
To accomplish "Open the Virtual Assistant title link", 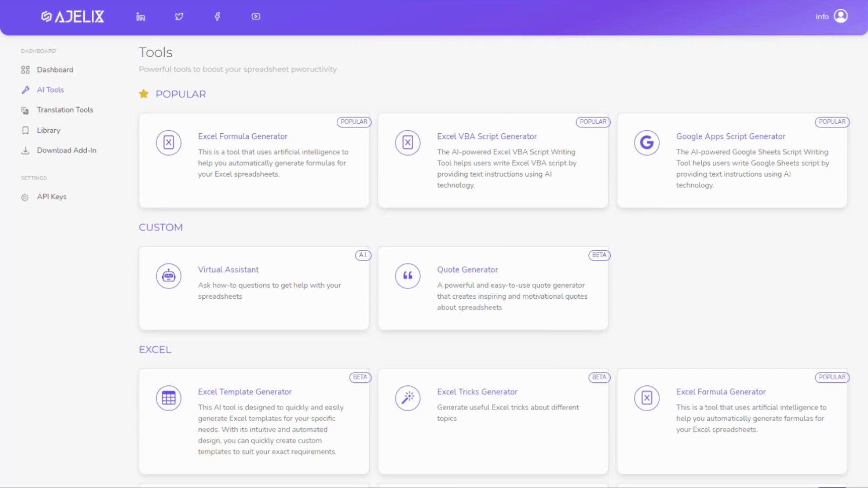I will coord(228,270).
